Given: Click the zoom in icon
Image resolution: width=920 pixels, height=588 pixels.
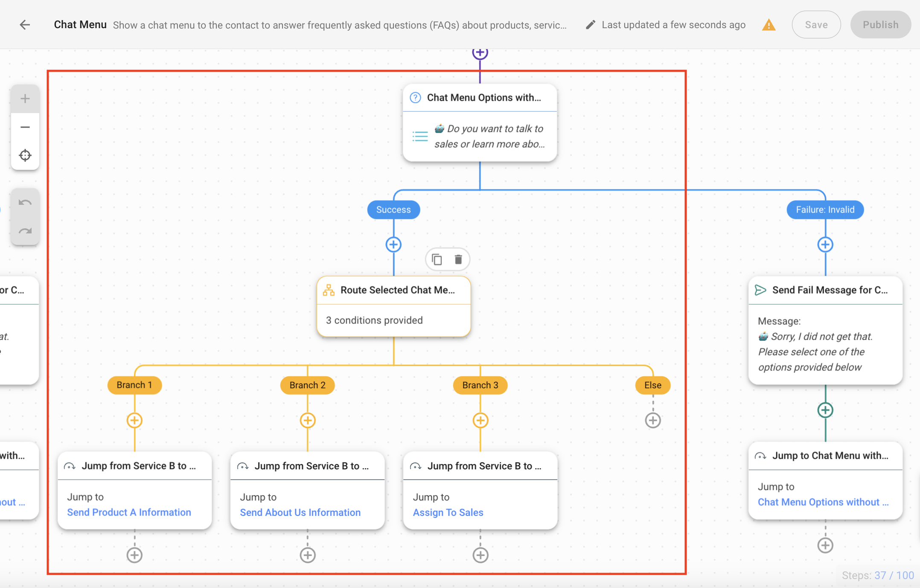Looking at the screenshot, I should 24,99.
